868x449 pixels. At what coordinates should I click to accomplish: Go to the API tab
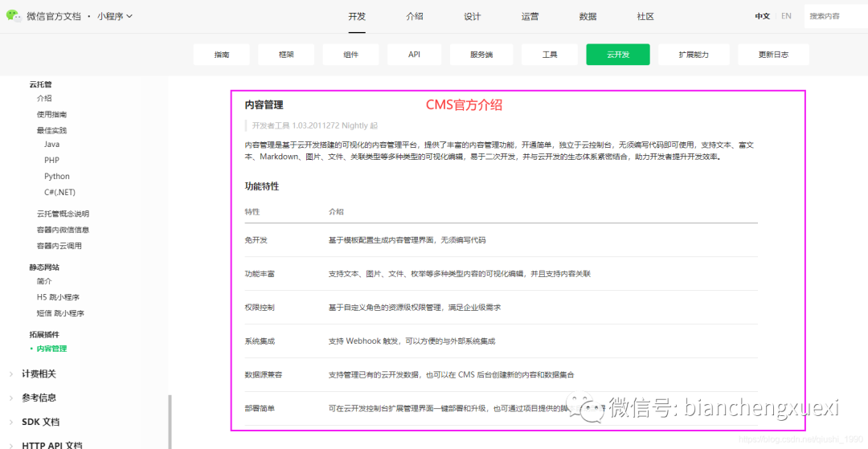pos(415,55)
